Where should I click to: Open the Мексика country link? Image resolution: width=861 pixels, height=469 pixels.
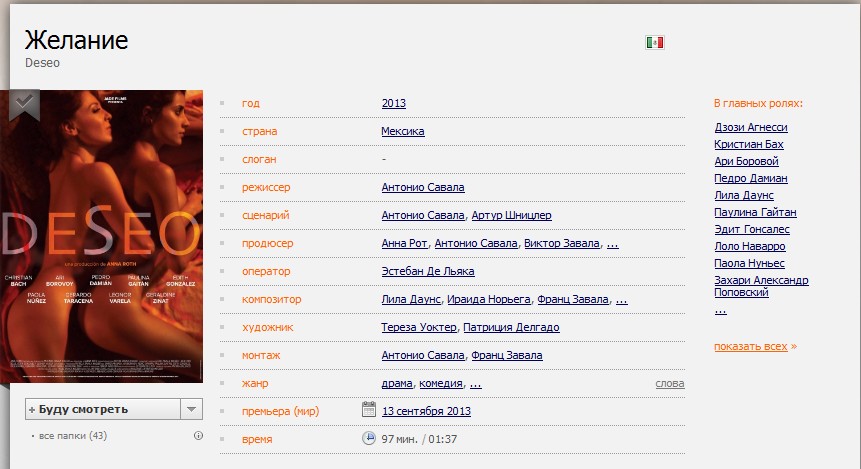[x=402, y=131]
